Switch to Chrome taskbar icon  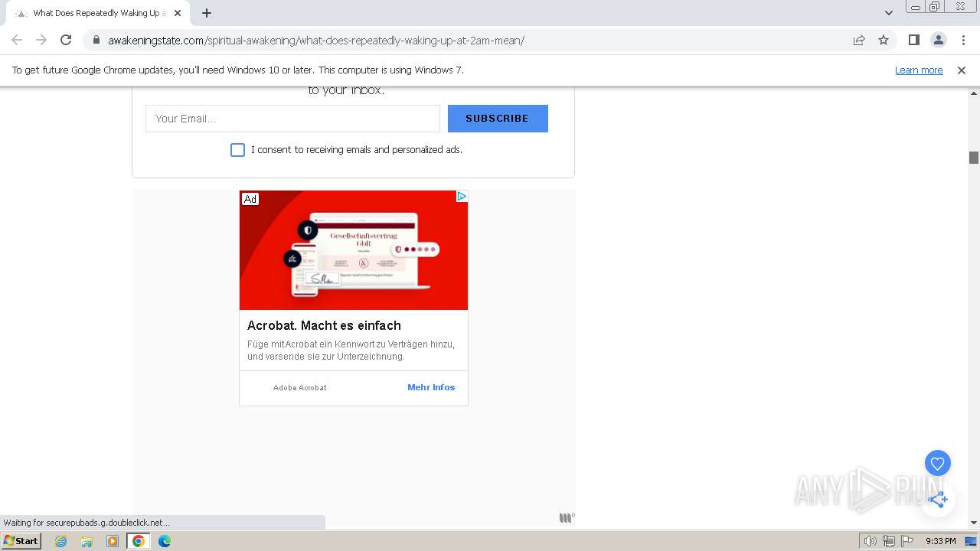[139, 541]
